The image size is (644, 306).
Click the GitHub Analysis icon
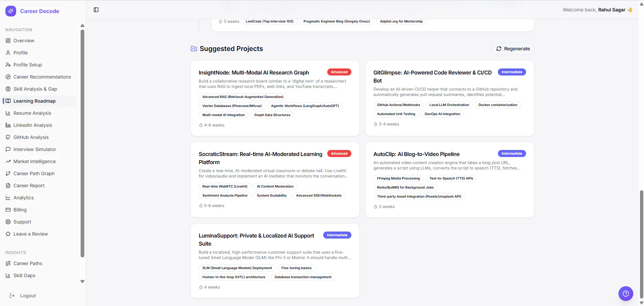(8, 137)
